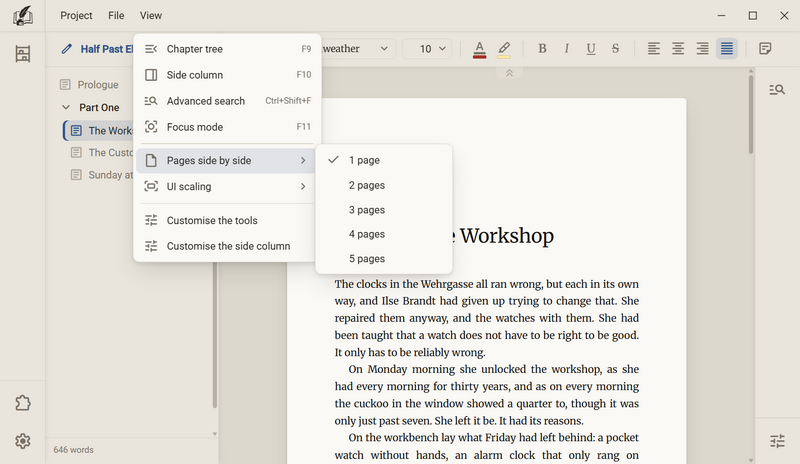Image resolution: width=800 pixels, height=464 pixels.
Task: Align text right
Action: (703, 48)
